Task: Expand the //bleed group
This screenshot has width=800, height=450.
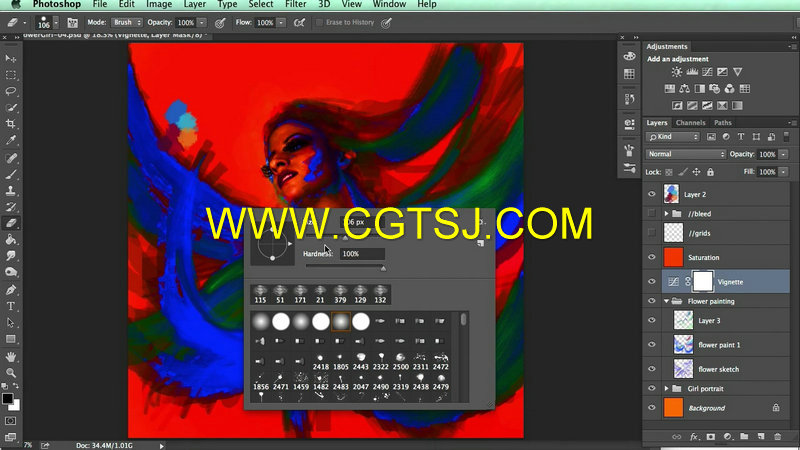Action: (666, 214)
